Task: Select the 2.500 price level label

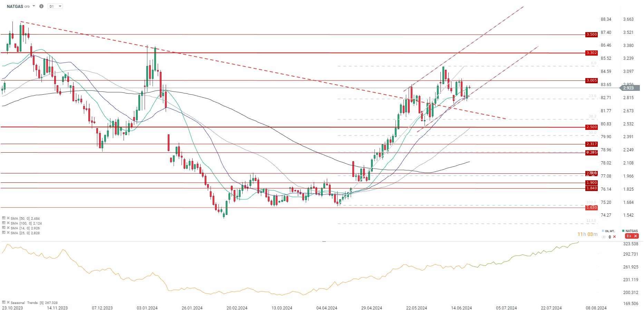Action: 592,127
